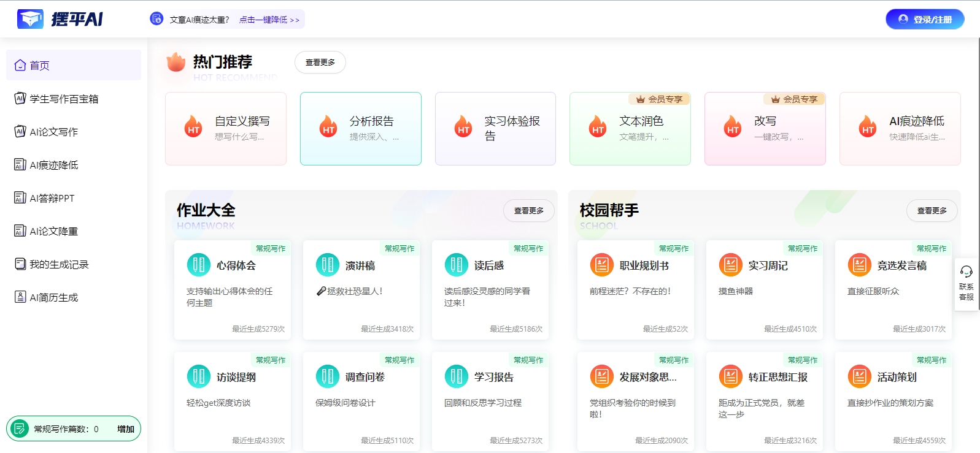Click 常规写作 tag on 心得体会 card
980x453 pixels.
(x=271, y=248)
